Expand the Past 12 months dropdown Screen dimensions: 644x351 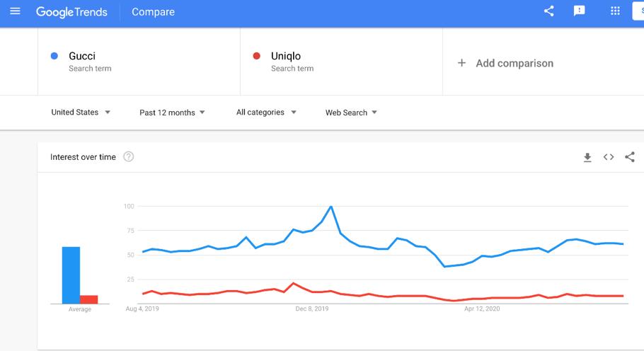pyautogui.click(x=172, y=113)
